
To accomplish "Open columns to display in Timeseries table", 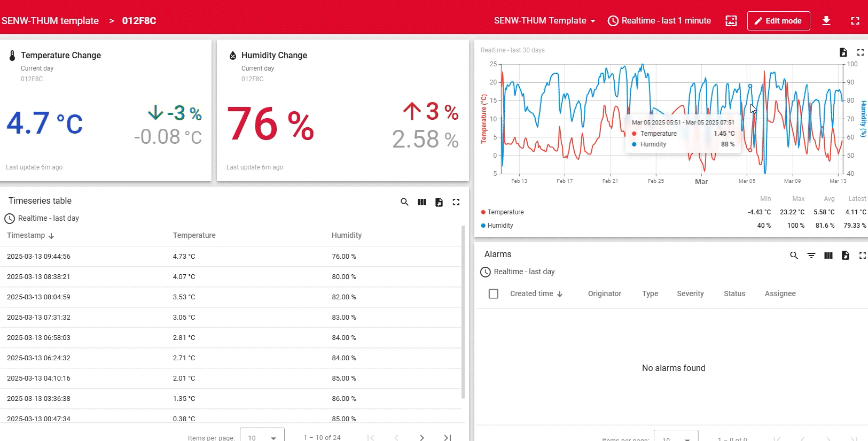I will [421, 202].
